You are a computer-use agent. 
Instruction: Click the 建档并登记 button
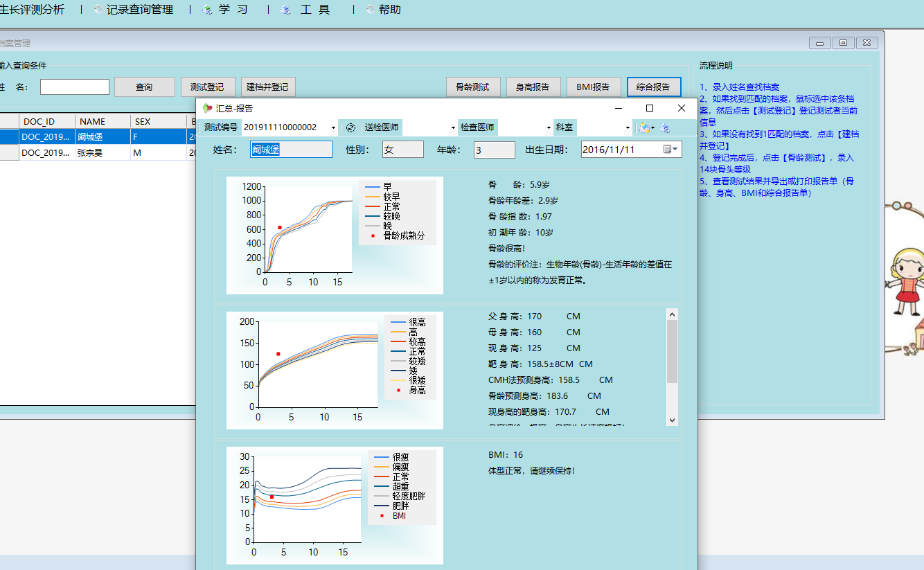[x=269, y=87]
